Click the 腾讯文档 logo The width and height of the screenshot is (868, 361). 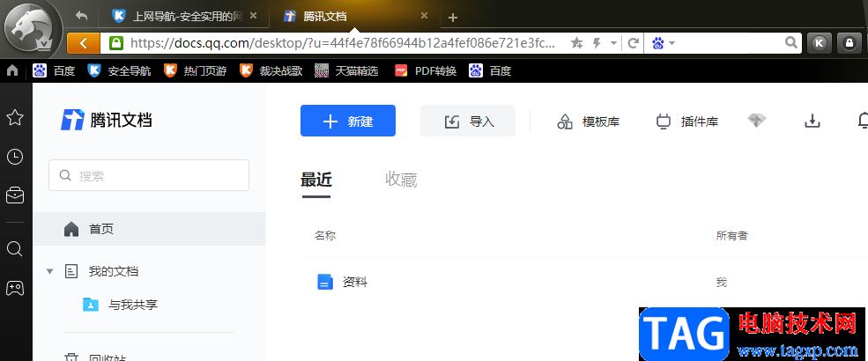(x=106, y=120)
